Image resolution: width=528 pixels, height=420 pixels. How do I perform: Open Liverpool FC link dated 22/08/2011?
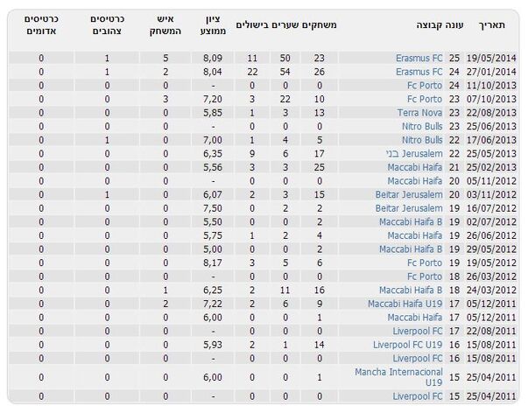[x=417, y=331]
